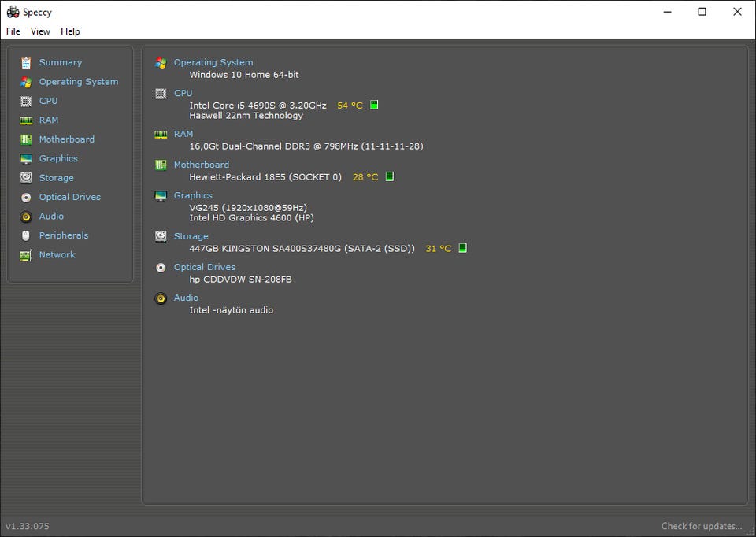Screen dimensions: 756x537
Task: Go to the CPU section in sidebar
Action: point(48,101)
